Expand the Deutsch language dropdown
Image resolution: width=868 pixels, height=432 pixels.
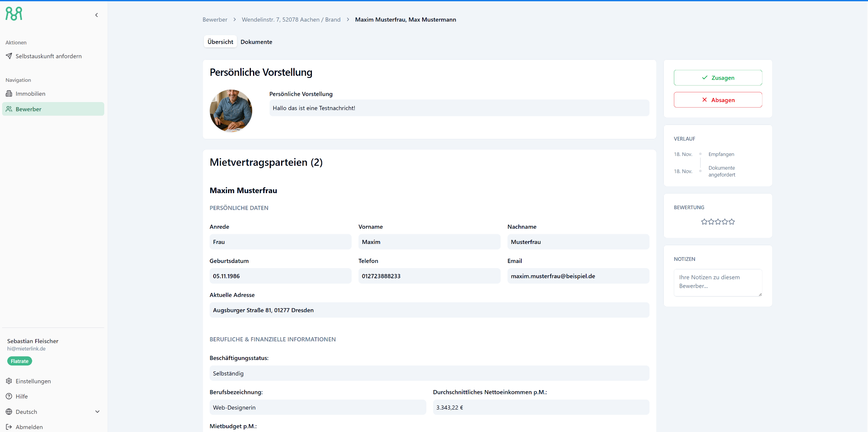pyautogui.click(x=97, y=412)
